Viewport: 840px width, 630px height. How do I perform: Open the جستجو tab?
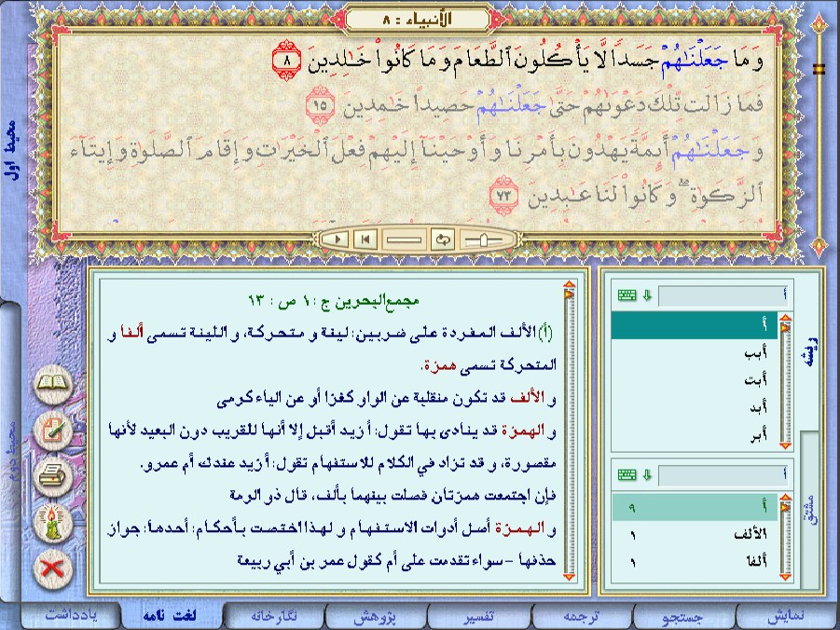pos(683,615)
